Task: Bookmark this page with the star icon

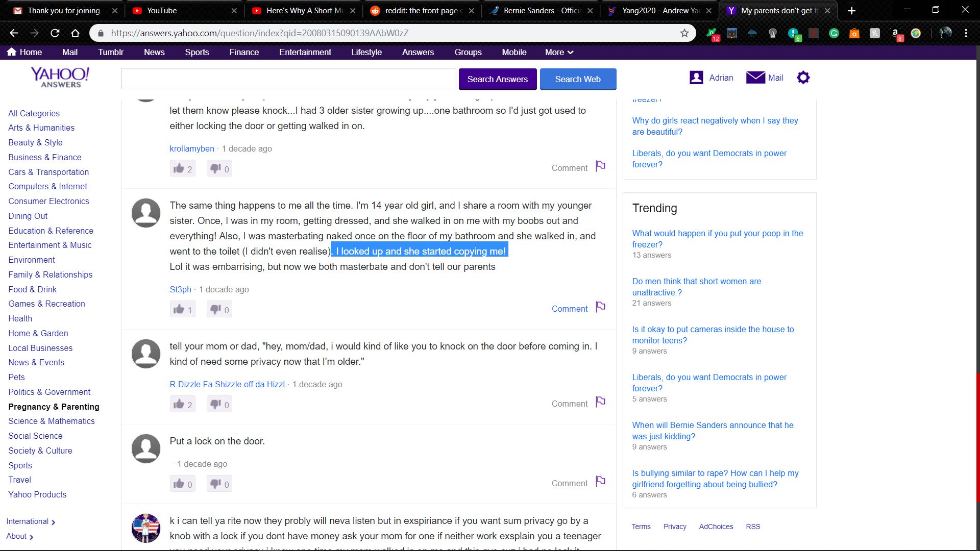Action: (x=684, y=33)
